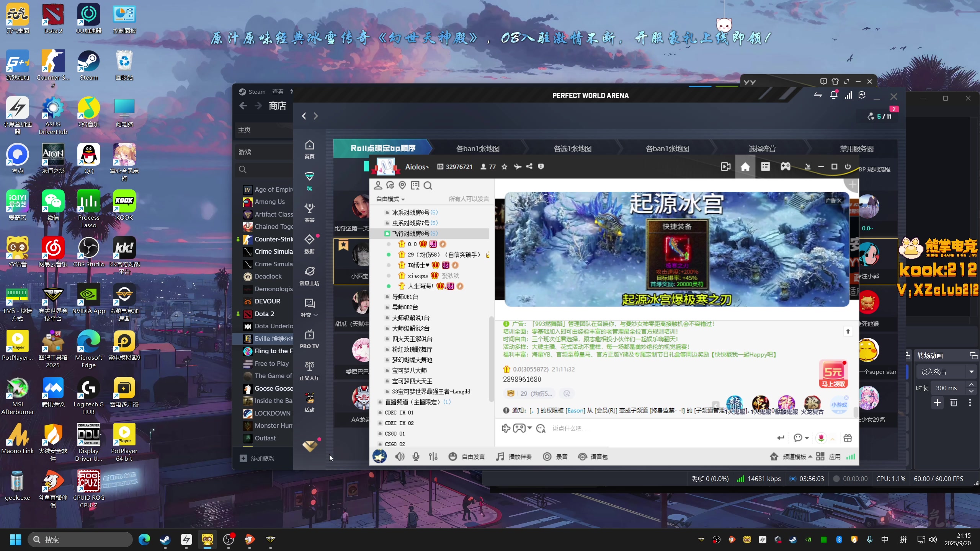Viewport: 980px width, 551px height.
Task: Select the 选择阵营 tab
Action: coord(762,148)
